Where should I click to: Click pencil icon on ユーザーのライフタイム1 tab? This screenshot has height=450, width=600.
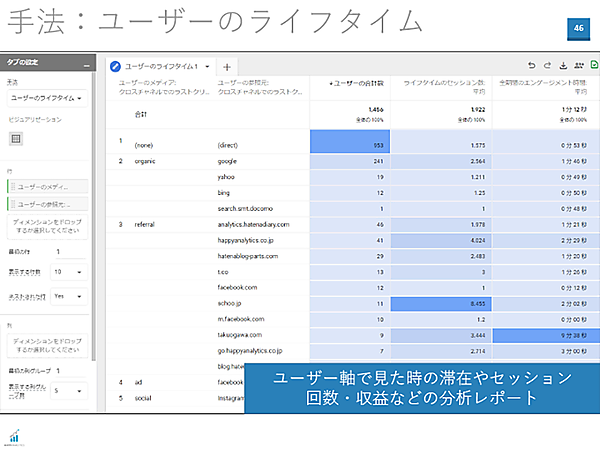(x=115, y=66)
